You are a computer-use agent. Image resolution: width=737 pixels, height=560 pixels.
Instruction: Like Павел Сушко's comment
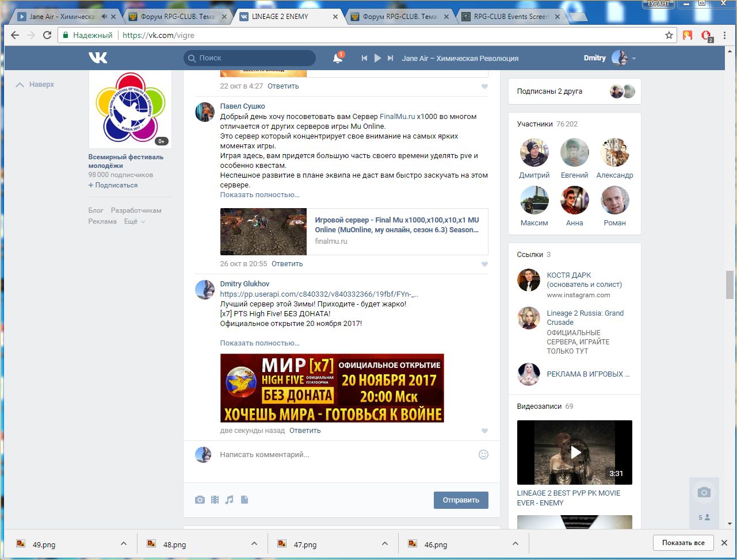click(x=484, y=264)
